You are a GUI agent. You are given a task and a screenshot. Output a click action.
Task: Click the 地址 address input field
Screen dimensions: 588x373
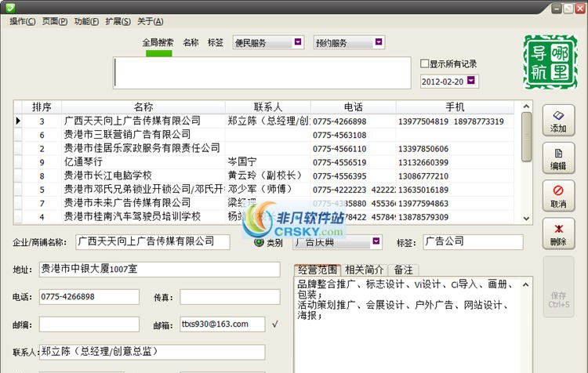159,270
